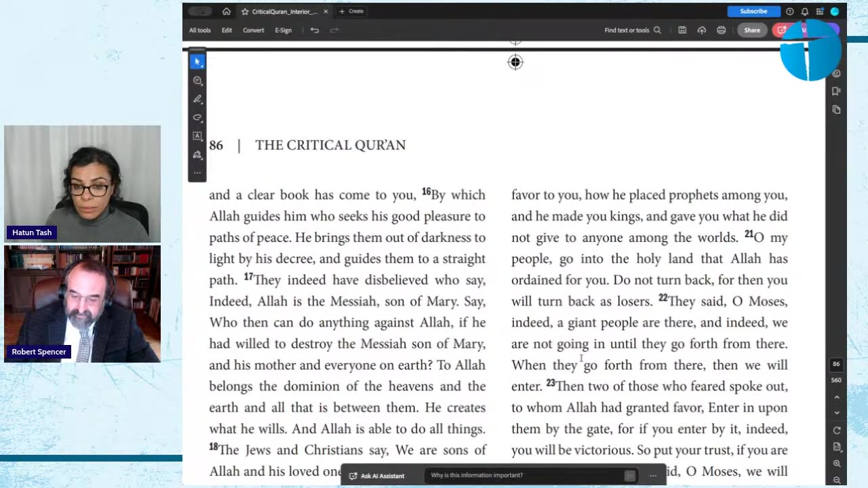
Task: Star the CriticalQuran document tab
Action: point(245,12)
